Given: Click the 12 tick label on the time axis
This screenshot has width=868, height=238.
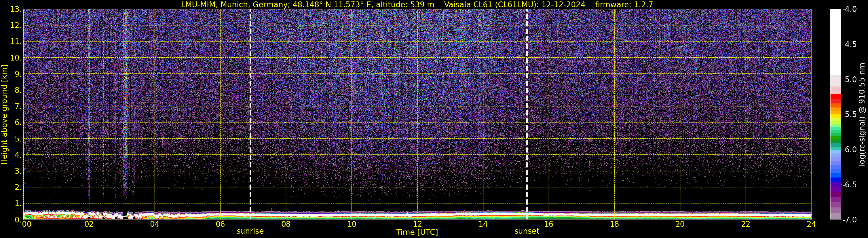Looking at the screenshot, I should click(x=417, y=224).
